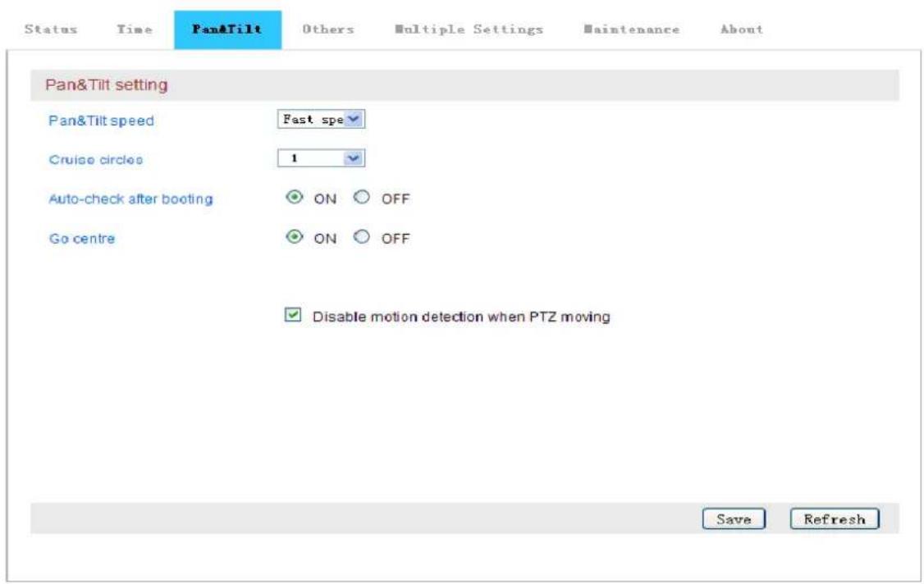Screen dimensions: 924x584
Task: Open the Maintenance tab
Action: pos(631,29)
